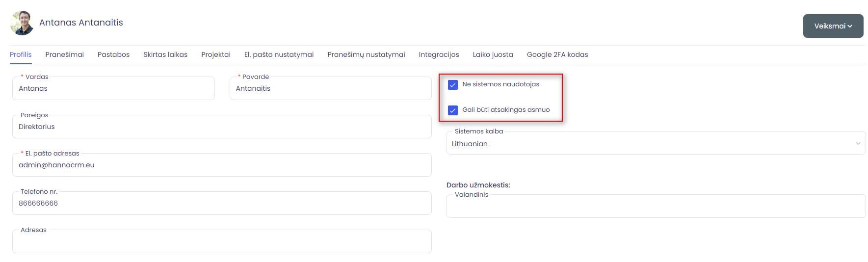Click the Telefono nr. input field
Image resolution: width=868 pixels, height=262 pixels.
222,203
